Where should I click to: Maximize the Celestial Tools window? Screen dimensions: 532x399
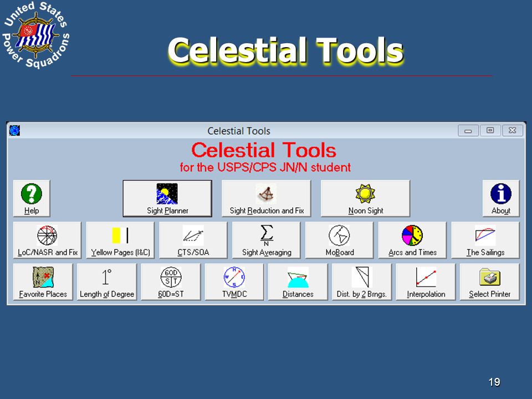pyautogui.click(x=490, y=131)
